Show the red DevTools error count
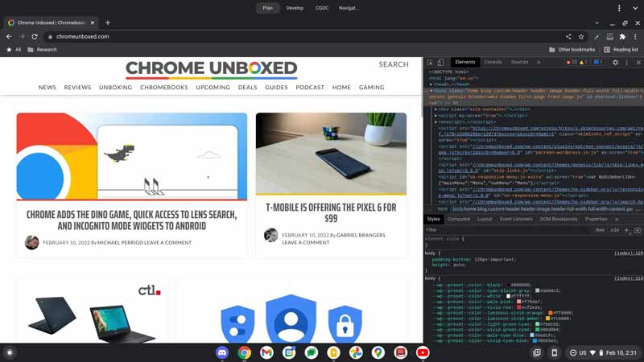The width and height of the screenshot is (644, 362). [572, 63]
